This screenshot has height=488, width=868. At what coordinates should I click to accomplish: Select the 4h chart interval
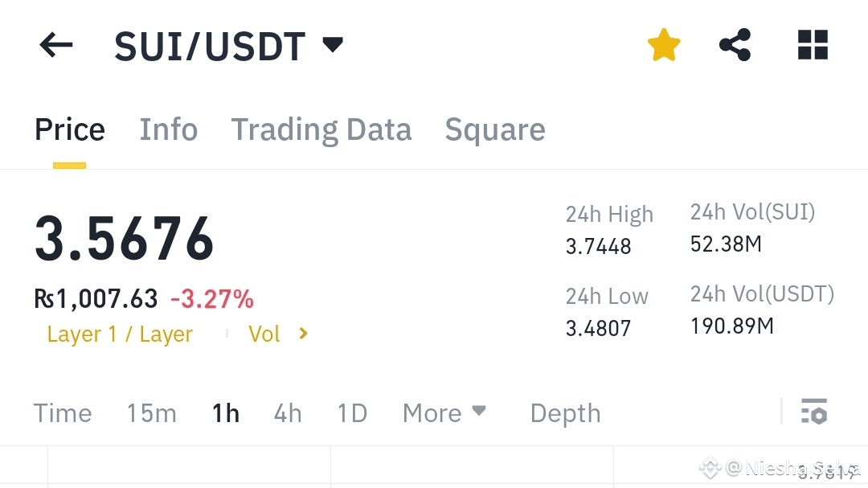coord(288,413)
